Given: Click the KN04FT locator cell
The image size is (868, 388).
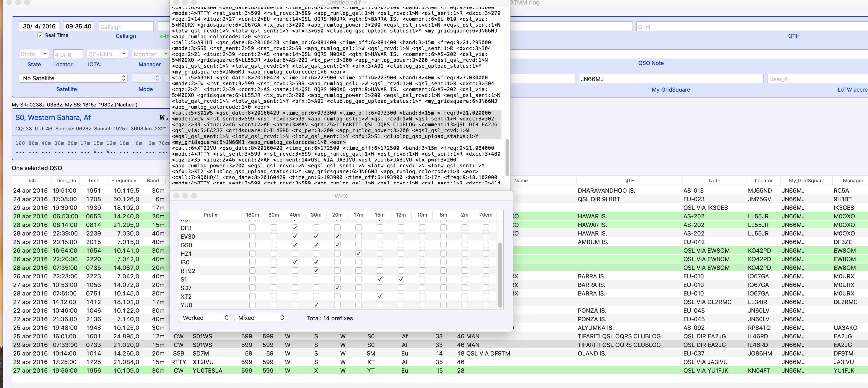Looking at the screenshot, I should (x=759, y=370).
